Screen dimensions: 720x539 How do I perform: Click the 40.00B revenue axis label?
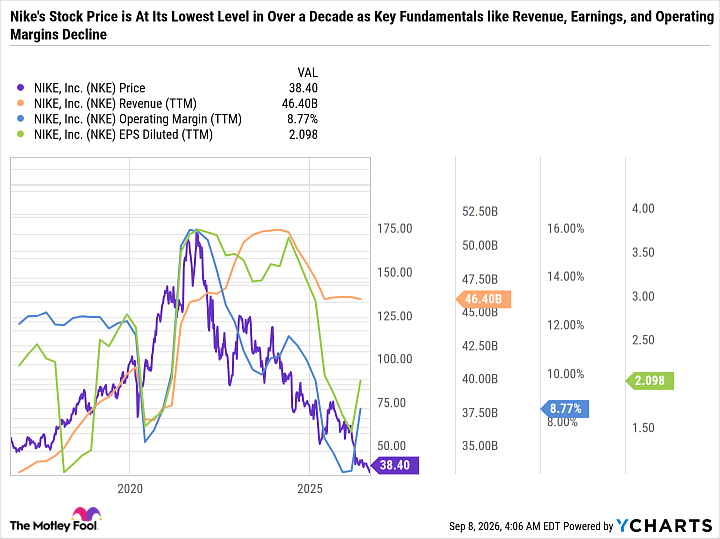pyautogui.click(x=480, y=379)
